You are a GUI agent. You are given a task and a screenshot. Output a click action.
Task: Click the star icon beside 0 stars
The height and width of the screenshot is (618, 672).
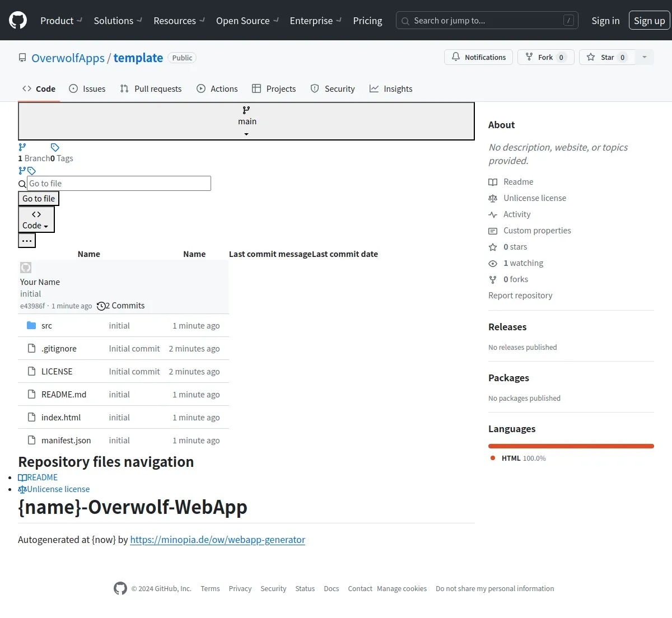(493, 247)
